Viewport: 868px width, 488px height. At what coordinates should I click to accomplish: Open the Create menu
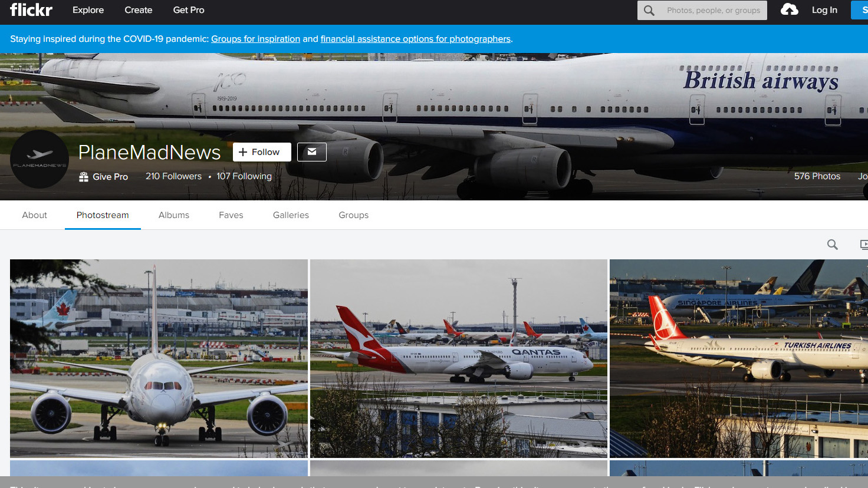[x=139, y=10]
